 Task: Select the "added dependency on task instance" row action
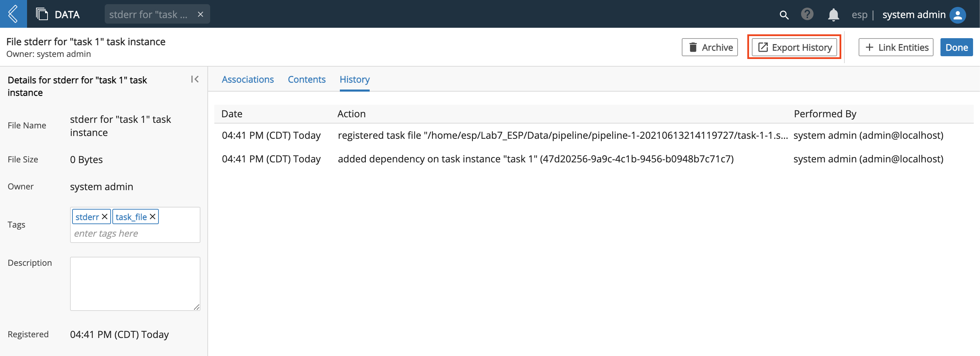536,159
